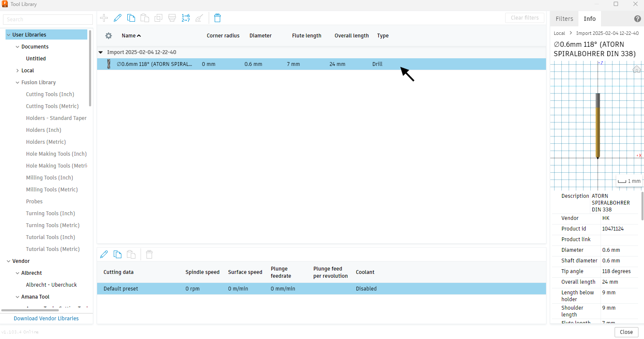Collapse the Vendor tree node
This screenshot has width=644, height=339.
tap(9, 261)
